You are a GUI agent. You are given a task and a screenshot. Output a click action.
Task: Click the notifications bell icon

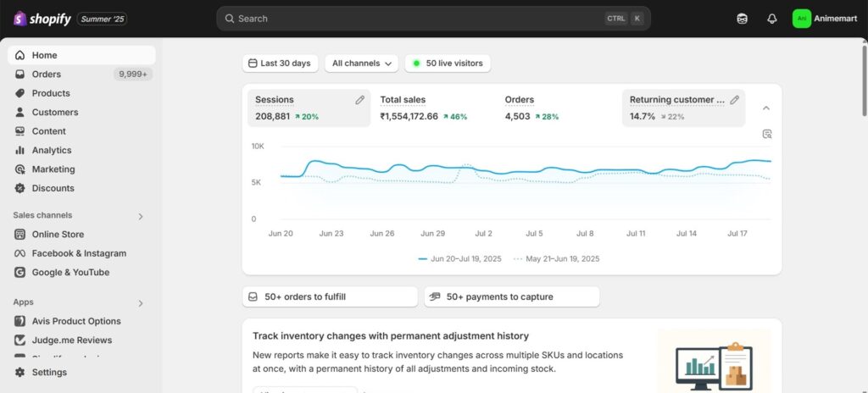tap(771, 19)
